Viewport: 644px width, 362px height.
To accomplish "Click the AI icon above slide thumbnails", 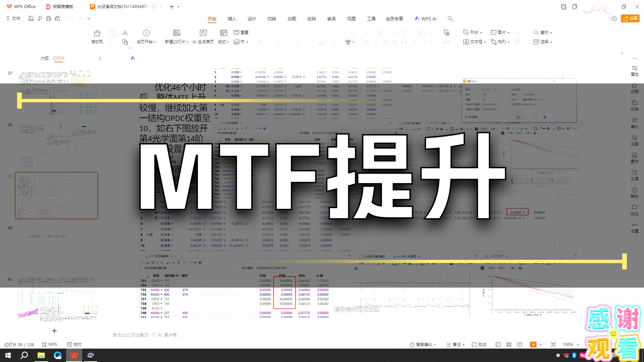I will click(133, 58).
